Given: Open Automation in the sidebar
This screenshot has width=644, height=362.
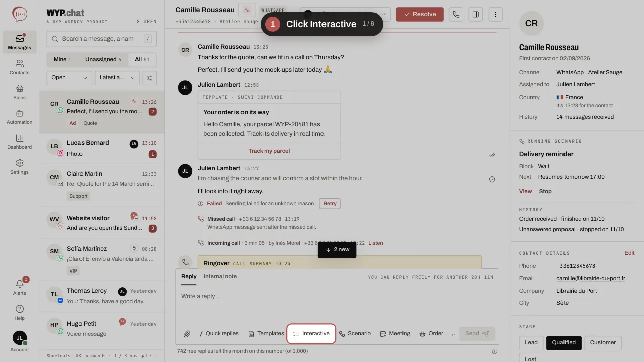Looking at the screenshot, I should [20, 117].
